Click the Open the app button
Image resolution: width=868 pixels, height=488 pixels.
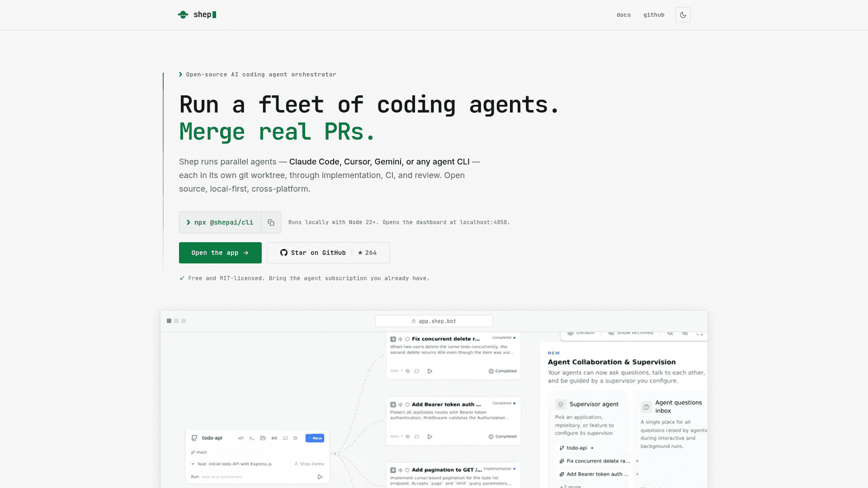220,253
